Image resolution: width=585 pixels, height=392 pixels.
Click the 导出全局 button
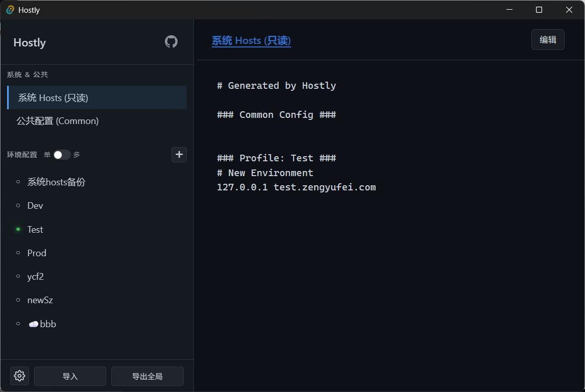coord(147,376)
